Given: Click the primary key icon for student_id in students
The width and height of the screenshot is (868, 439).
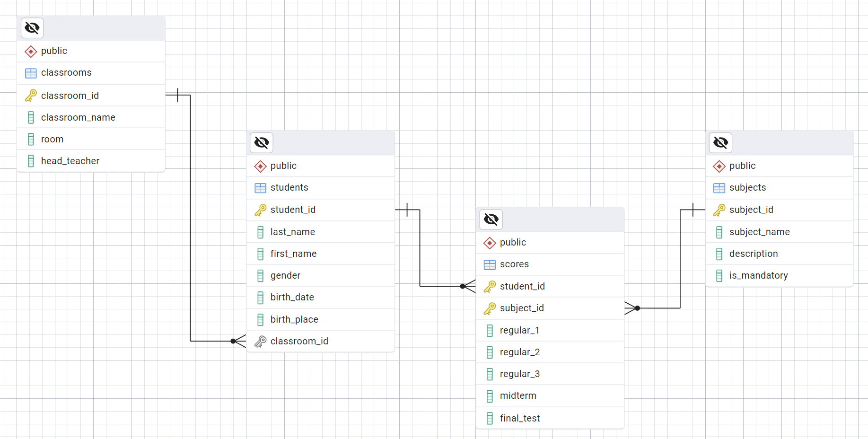Looking at the screenshot, I should click(260, 210).
